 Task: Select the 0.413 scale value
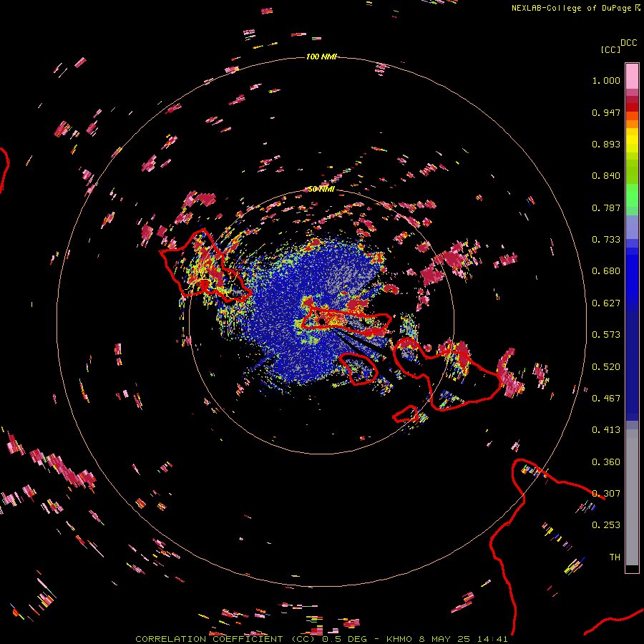(606, 430)
